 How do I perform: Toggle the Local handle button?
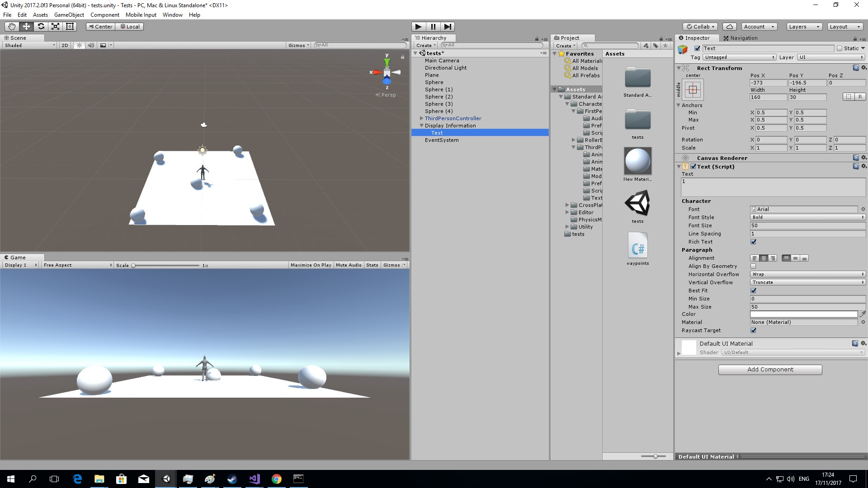coord(130,27)
